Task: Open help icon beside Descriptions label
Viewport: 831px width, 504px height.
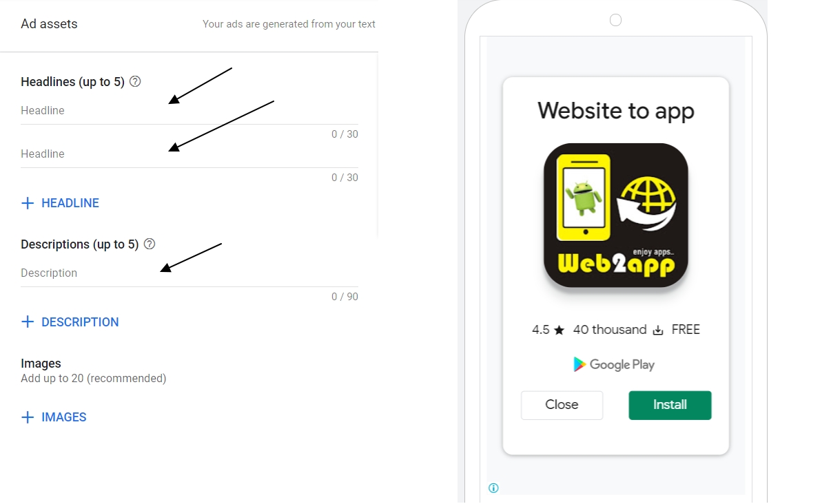Action: pyautogui.click(x=150, y=244)
